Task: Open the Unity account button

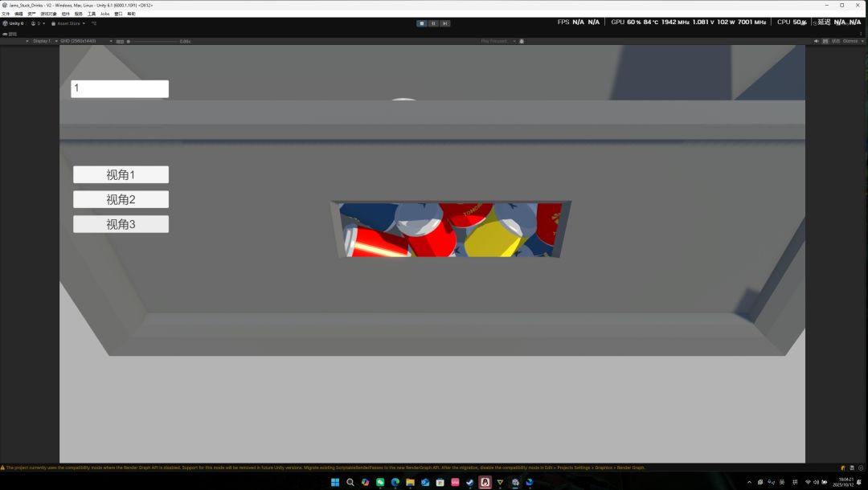Action: (x=14, y=23)
